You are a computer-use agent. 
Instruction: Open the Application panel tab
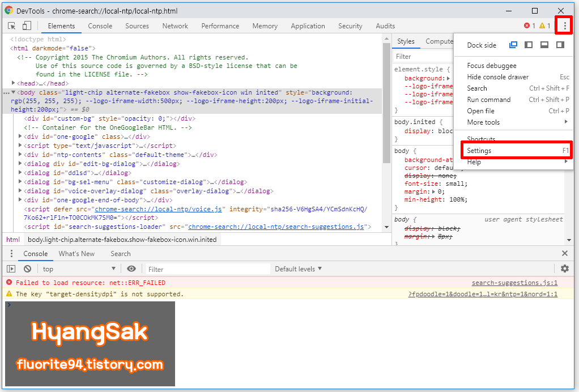point(308,26)
